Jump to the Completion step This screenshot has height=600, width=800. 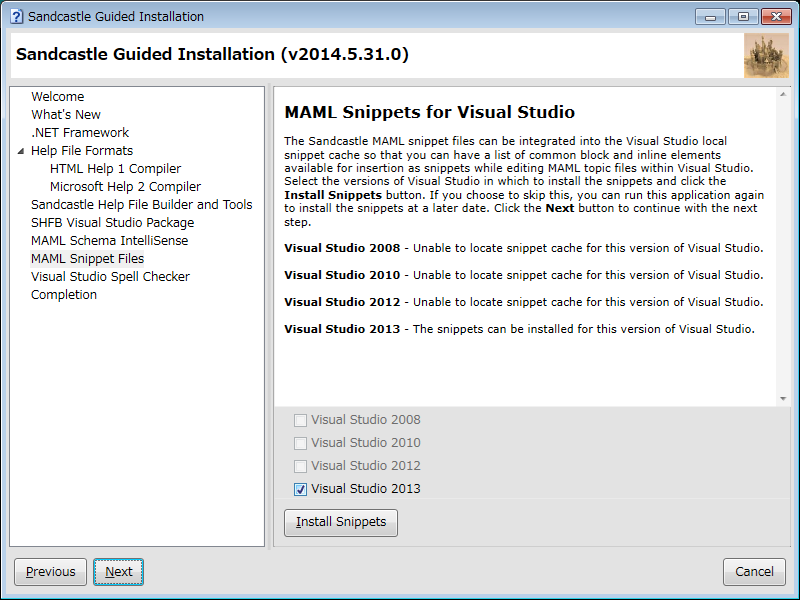(x=64, y=295)
